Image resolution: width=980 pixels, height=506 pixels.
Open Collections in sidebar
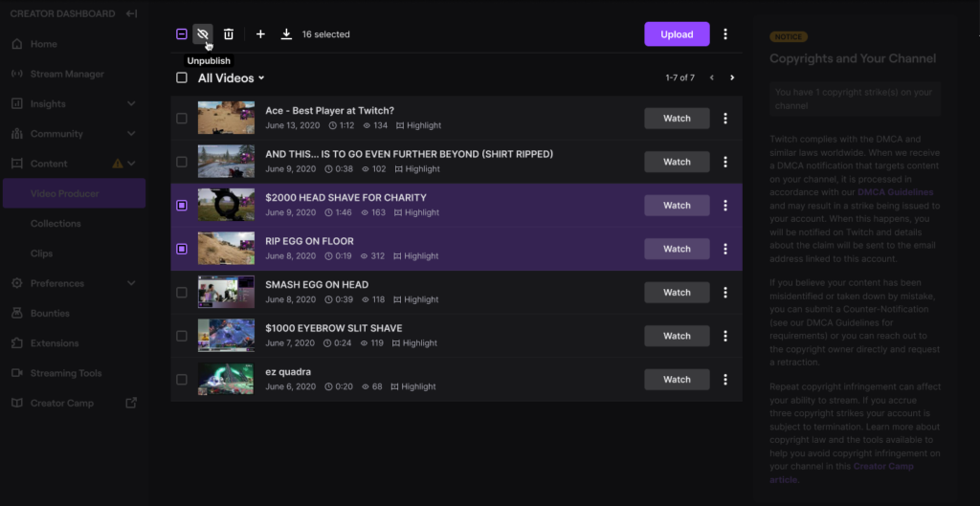(56, 224)
